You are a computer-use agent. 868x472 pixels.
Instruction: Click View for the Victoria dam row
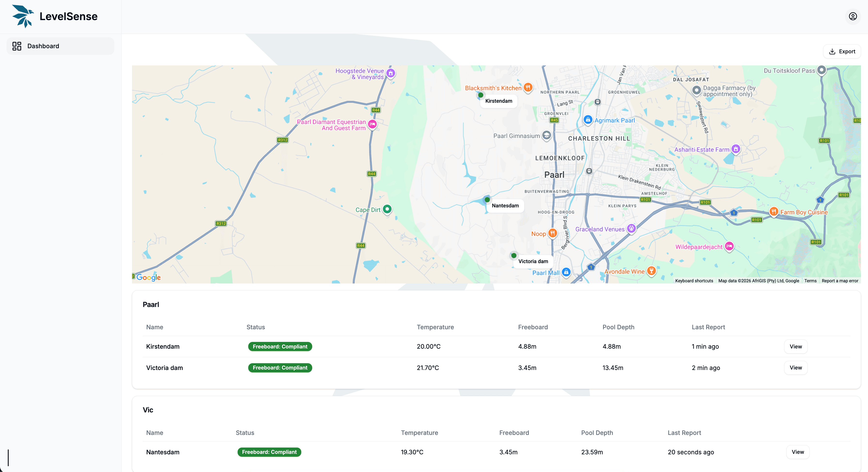pyautogui.click(x=796, y=368)
